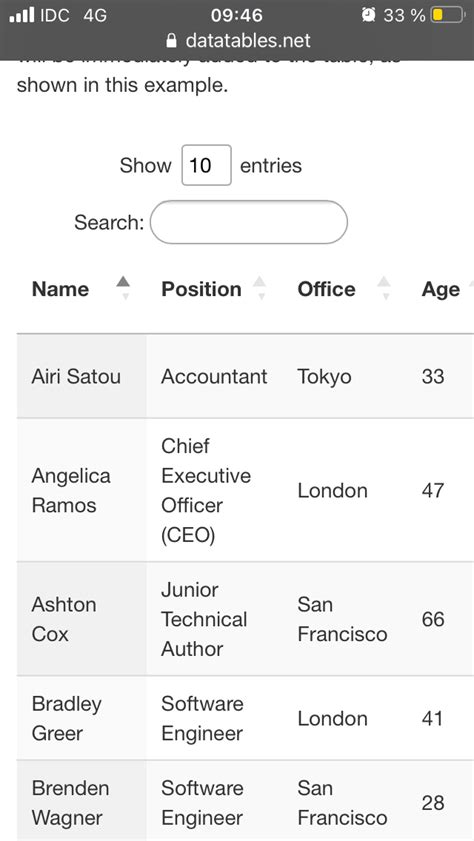Sort by Office column arrow icon
The width and height of the screenshot is (474, 841).
coord(384,288)
